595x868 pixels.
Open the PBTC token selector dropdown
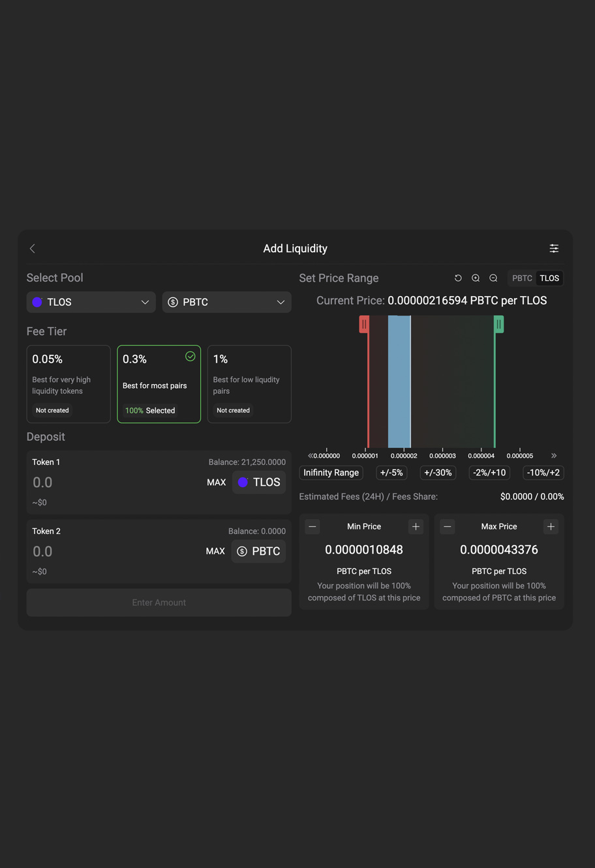[x=226, y=302]
